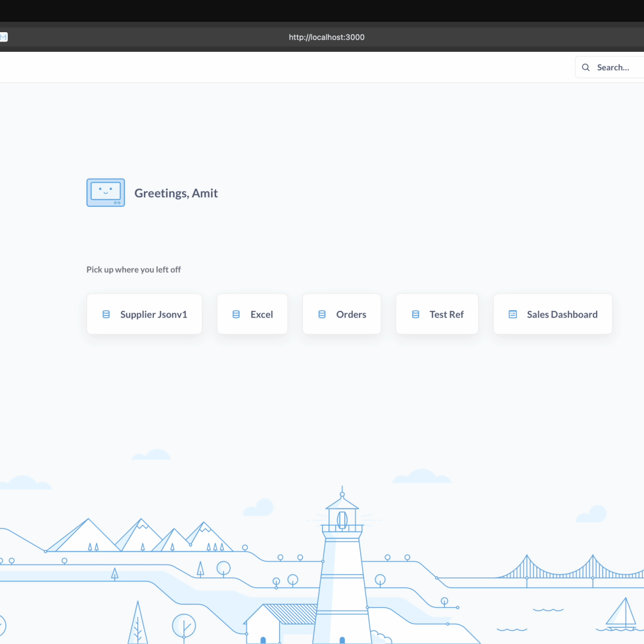Image resolution: width=644 pixels, height=644 pixels.
Task: Click the sailboat illustration
Action: pyautogui.click(x=620, y=613)
